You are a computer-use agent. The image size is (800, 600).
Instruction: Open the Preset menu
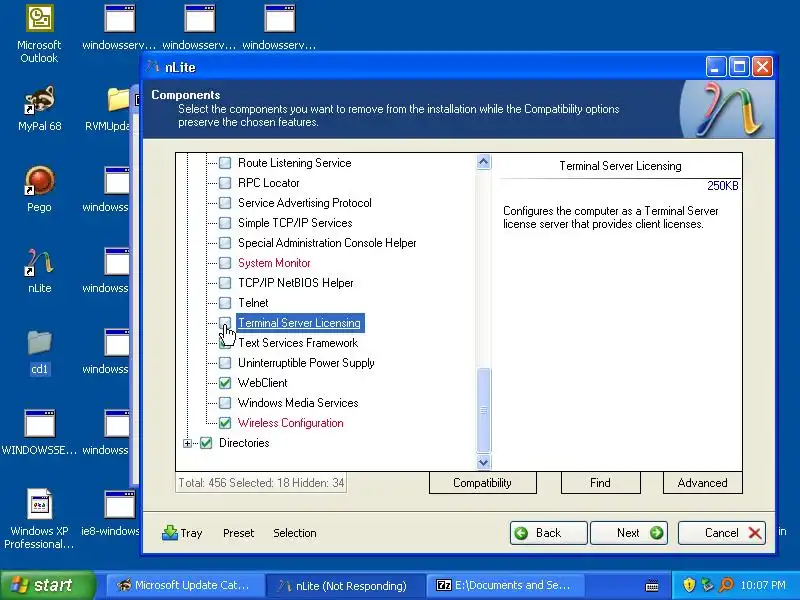click(x=238, y=533)
